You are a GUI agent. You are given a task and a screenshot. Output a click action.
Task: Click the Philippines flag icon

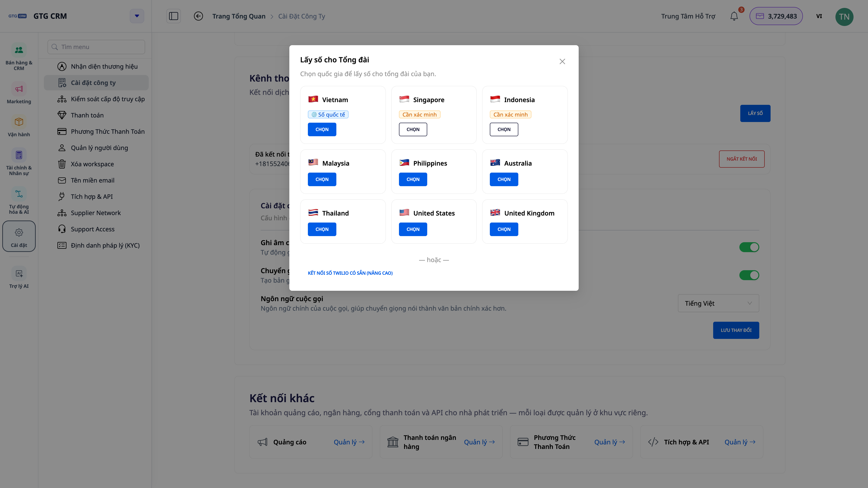pyautogui.click(x=404, y=163)
